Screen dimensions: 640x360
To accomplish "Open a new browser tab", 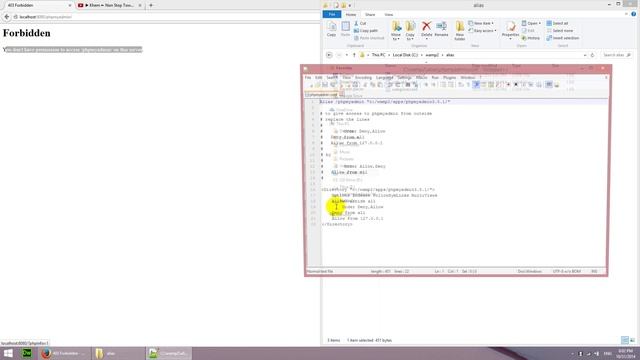I will [x=151, y=5].
